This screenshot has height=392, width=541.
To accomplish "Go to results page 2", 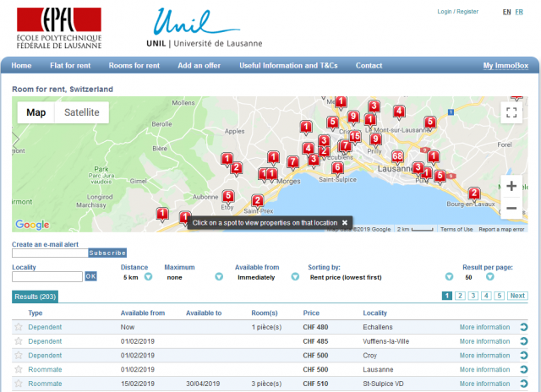I will tap(460, 296).
